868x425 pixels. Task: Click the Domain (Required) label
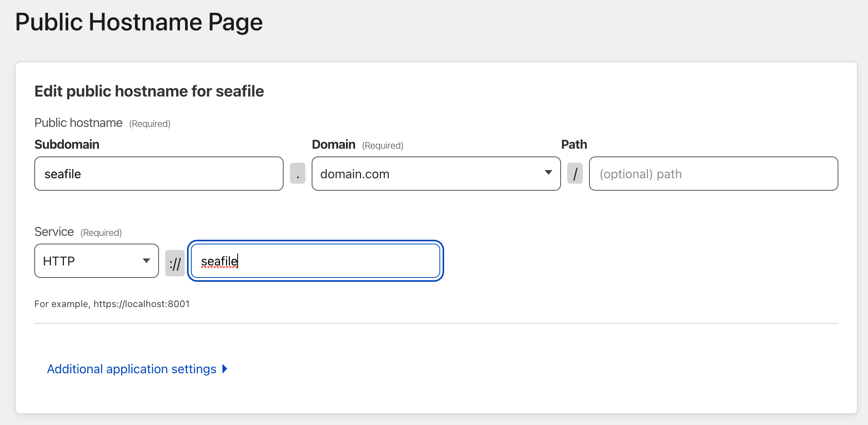357,145
